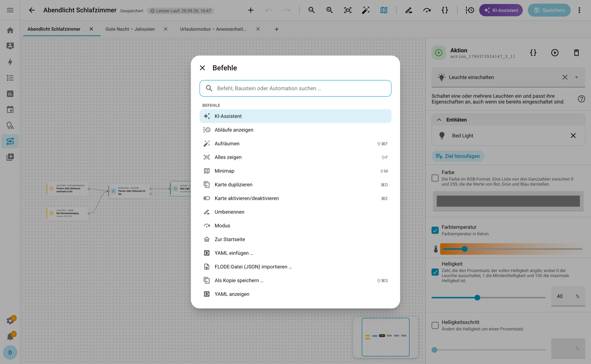Close the Befehle dialog
This screenshot has height=364, width=591.
pos(202,68)
